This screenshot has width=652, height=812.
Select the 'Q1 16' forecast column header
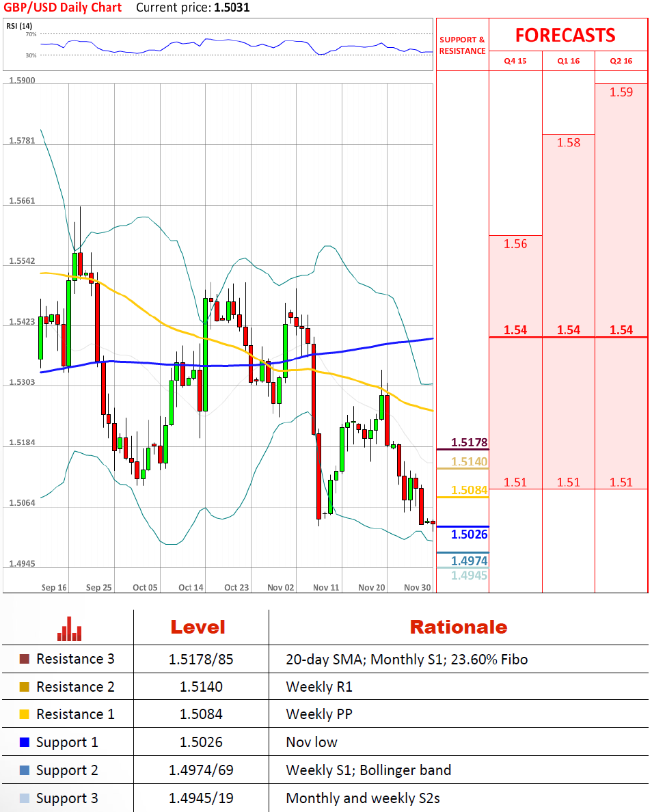[x=568, y=61]
